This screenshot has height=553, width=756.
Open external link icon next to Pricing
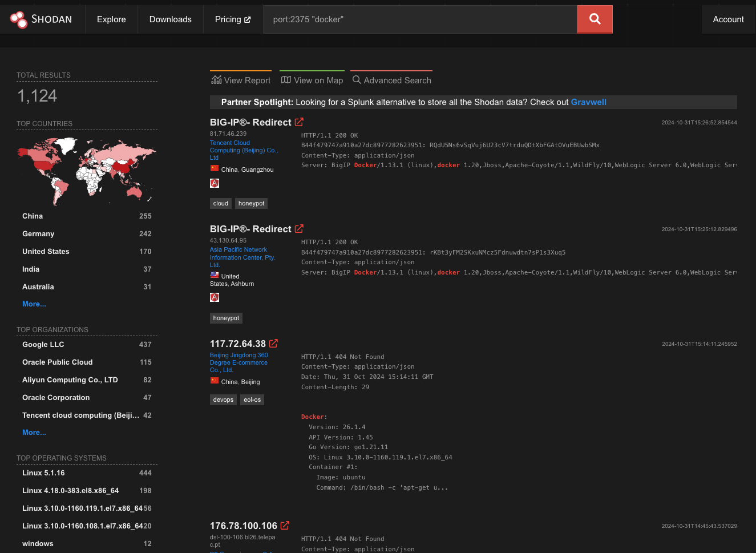[247, 19]
